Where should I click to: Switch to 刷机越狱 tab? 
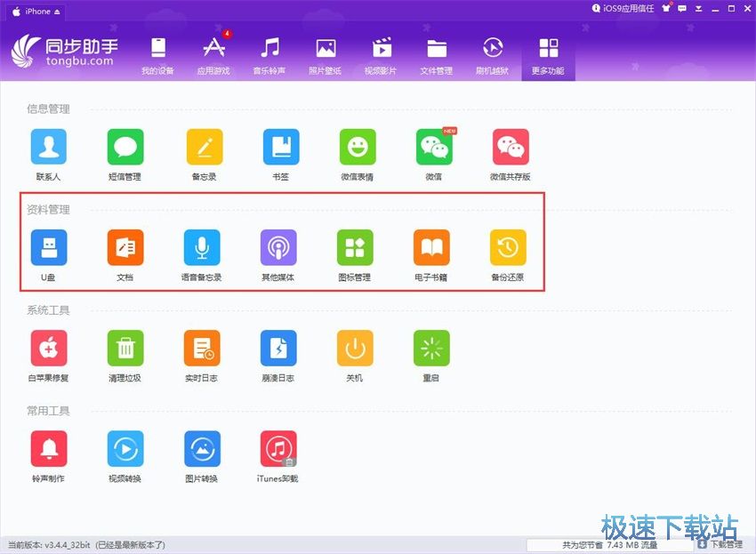(492, 56)
